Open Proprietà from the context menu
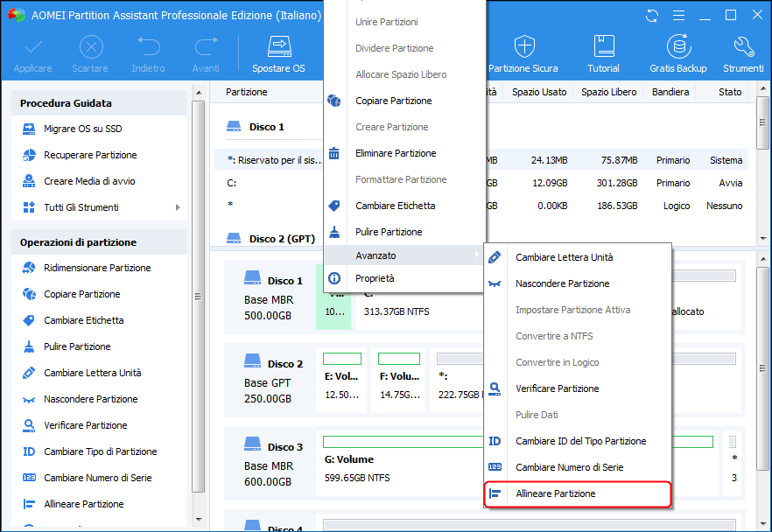The image size is (772, 532). pos(375,278)
